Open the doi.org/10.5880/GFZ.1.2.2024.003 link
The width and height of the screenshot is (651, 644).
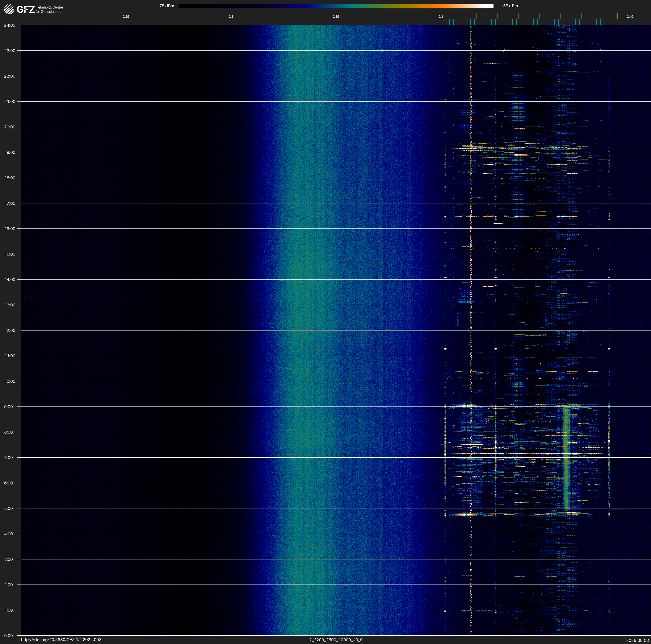[61, 640]
